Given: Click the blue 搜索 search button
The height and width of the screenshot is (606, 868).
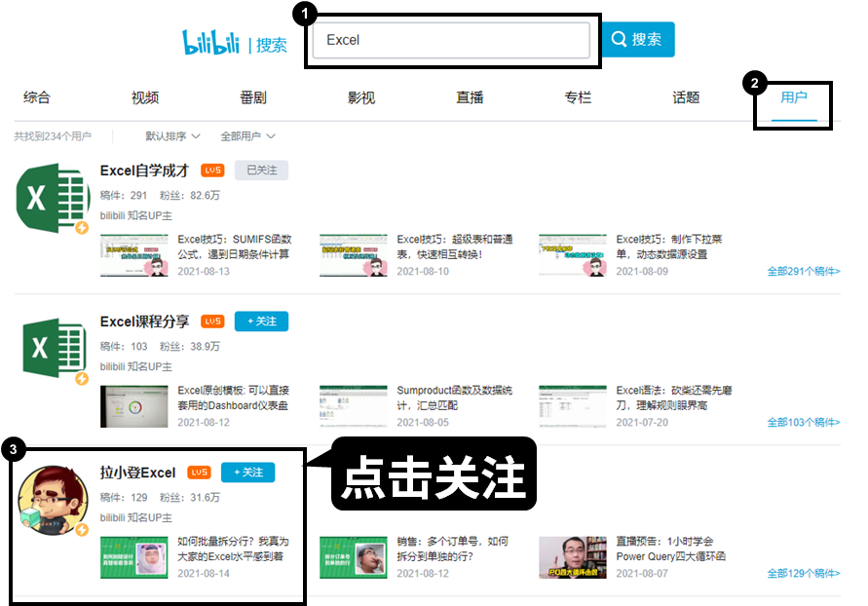Looking at the screenshot, I should (638, 39).
